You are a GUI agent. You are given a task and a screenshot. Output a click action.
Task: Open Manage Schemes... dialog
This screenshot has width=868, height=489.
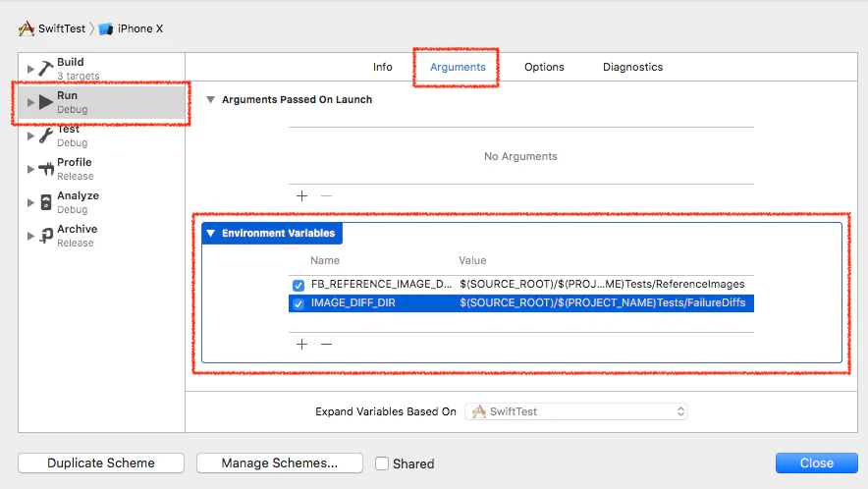coord(280,462)
